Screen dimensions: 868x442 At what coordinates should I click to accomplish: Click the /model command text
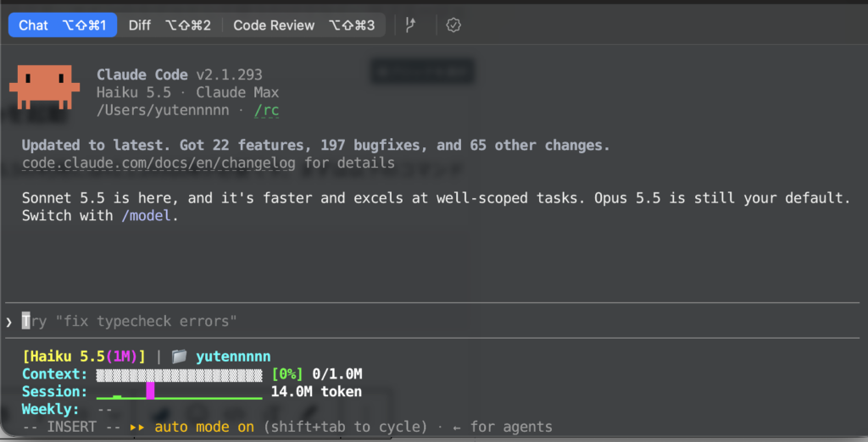tap(146, 215)
